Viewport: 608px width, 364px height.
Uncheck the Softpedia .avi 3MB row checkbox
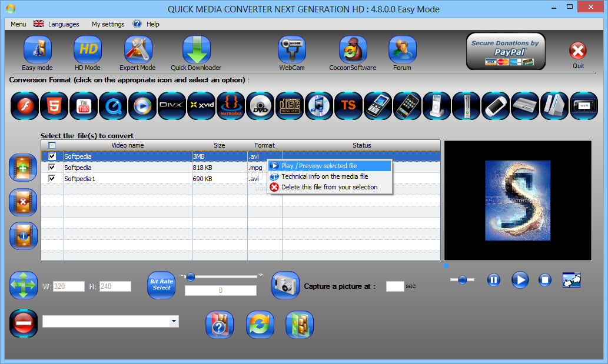[52, 156]
